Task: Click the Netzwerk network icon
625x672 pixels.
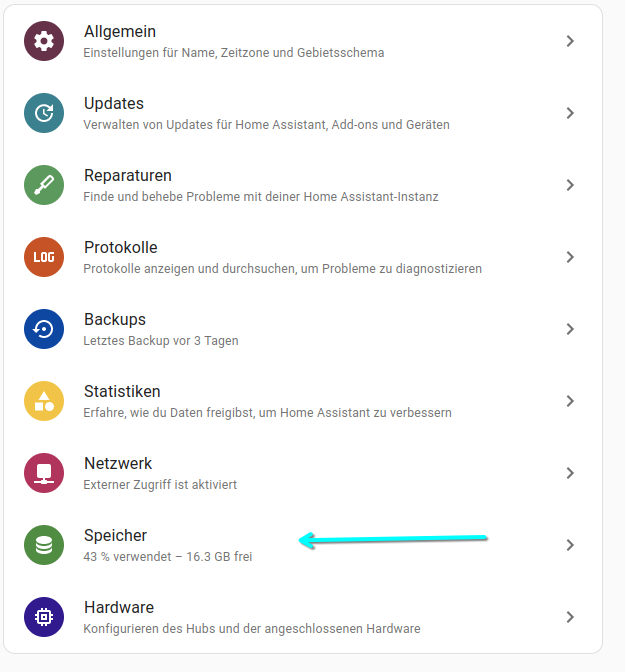Action: 44,473
